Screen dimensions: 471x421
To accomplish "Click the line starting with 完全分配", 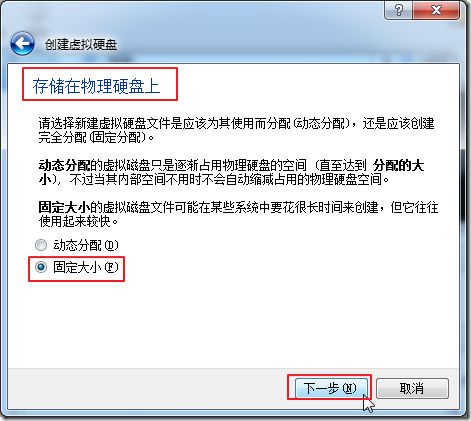I will tap(96, 137).
